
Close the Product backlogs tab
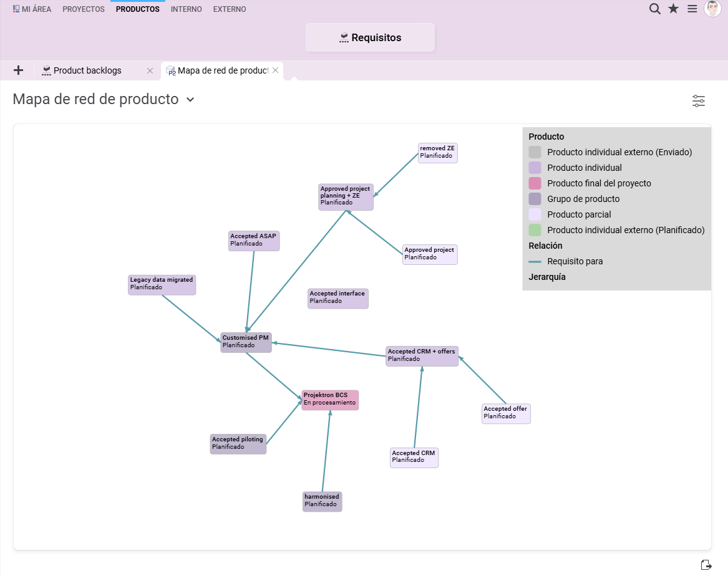150,71
